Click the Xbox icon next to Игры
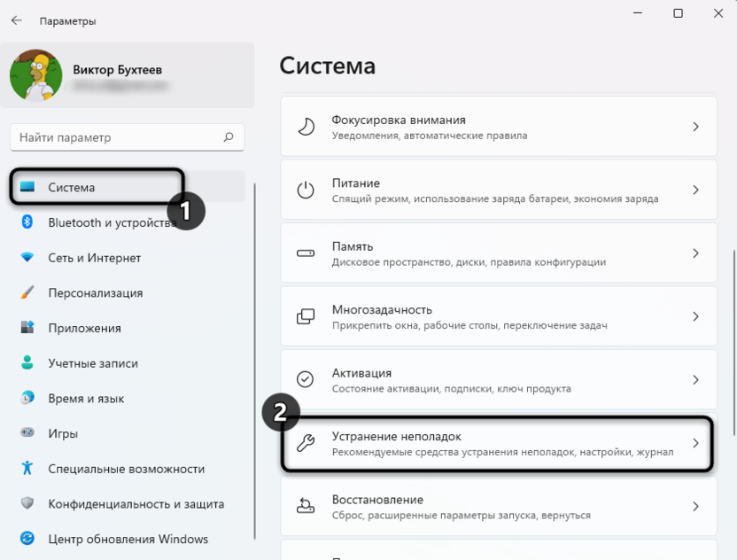This screenshot has height=560, width=737. [27, 433]
